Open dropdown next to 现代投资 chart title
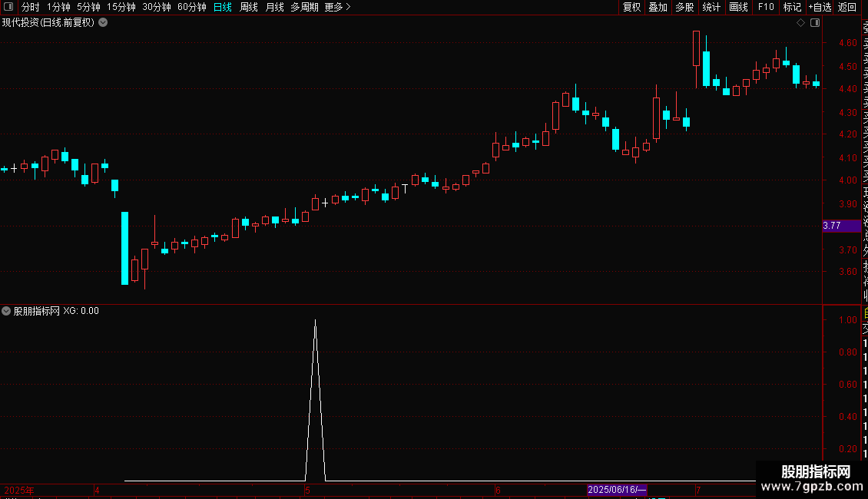The height and width of the screenshot is (499, 868). 103,23
